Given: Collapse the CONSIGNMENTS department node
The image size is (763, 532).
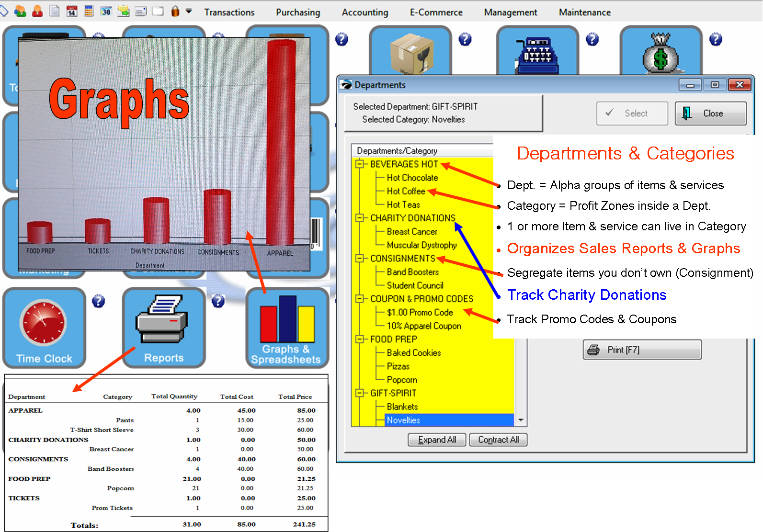Looking at the screenshot, I should [x=359, y=259].
